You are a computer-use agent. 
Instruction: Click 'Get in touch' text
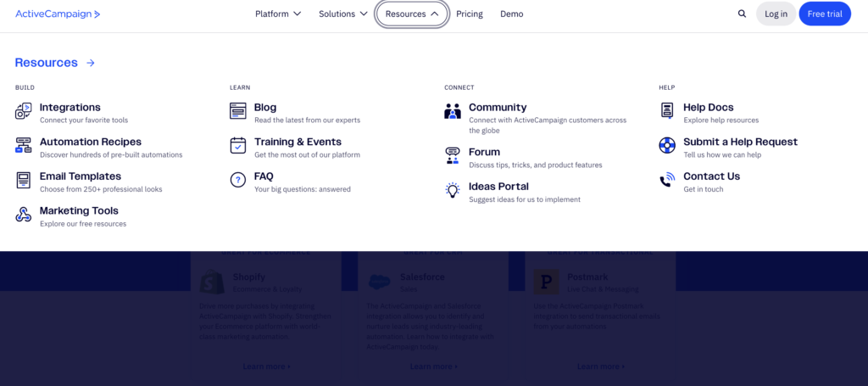tap(703, 189)
